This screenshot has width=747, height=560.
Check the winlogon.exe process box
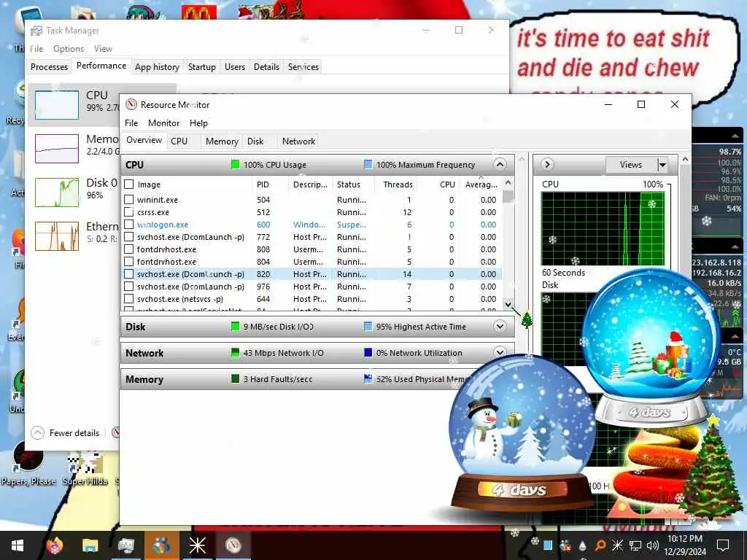click(128, 225)
